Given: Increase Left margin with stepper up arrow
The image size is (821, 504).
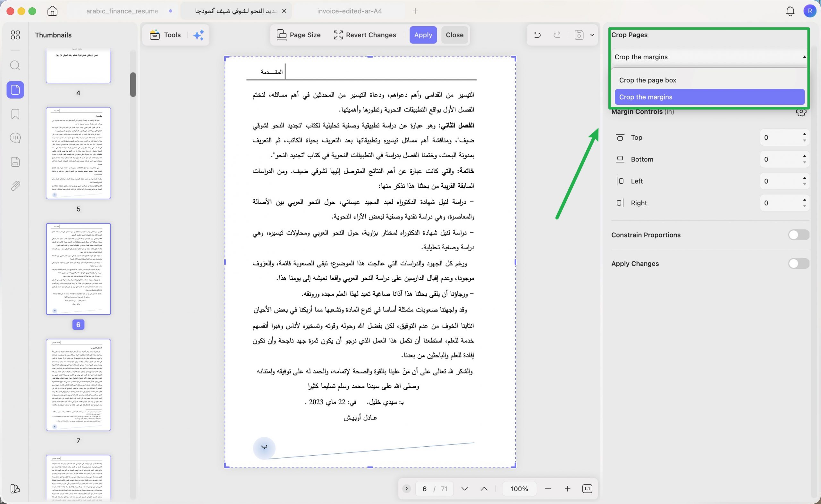Looking at the screenshot, I should (805, 178).
